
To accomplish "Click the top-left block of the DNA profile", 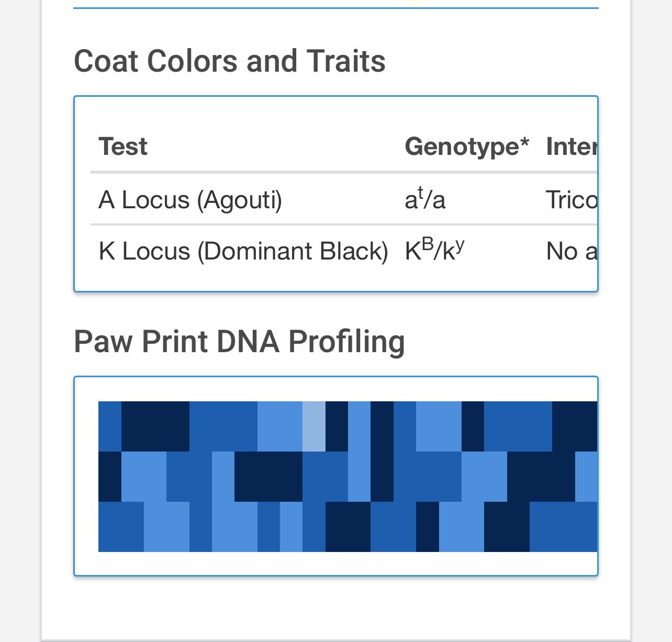I will [109, 426].
